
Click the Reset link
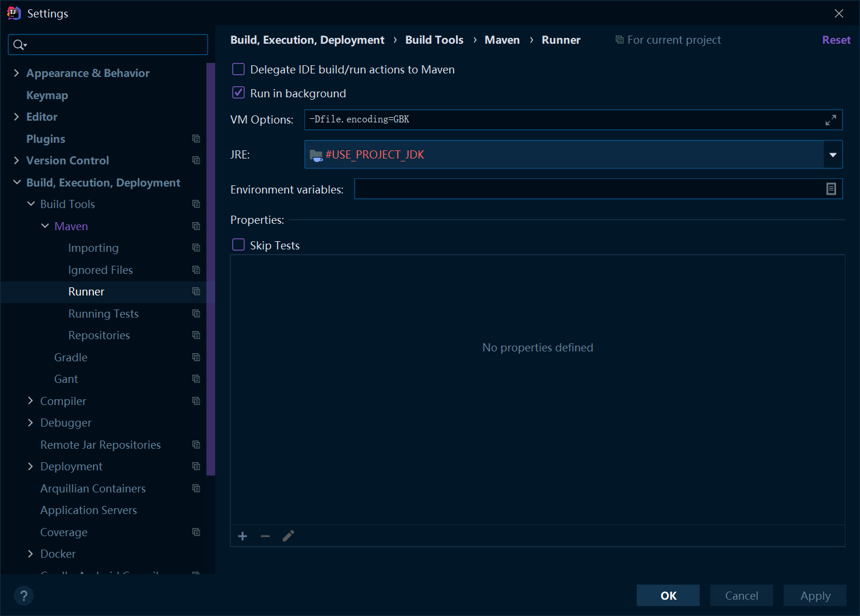point(836,40)
